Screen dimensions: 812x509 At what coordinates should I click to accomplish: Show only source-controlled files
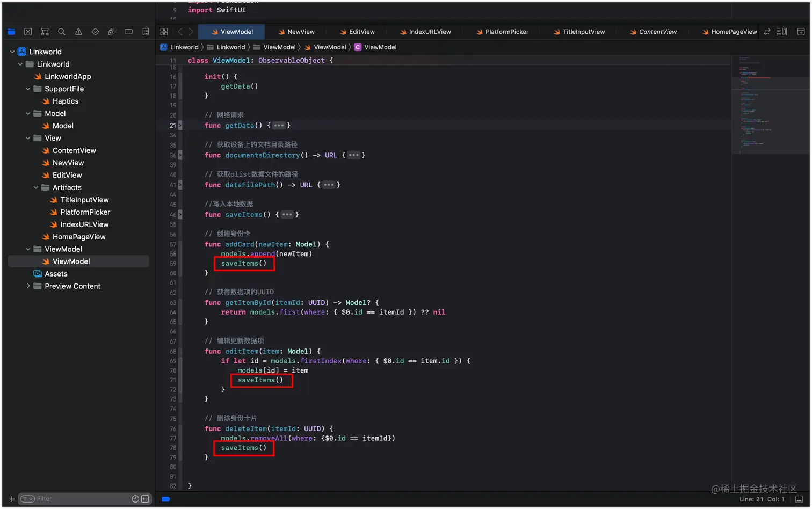point(145,499)
